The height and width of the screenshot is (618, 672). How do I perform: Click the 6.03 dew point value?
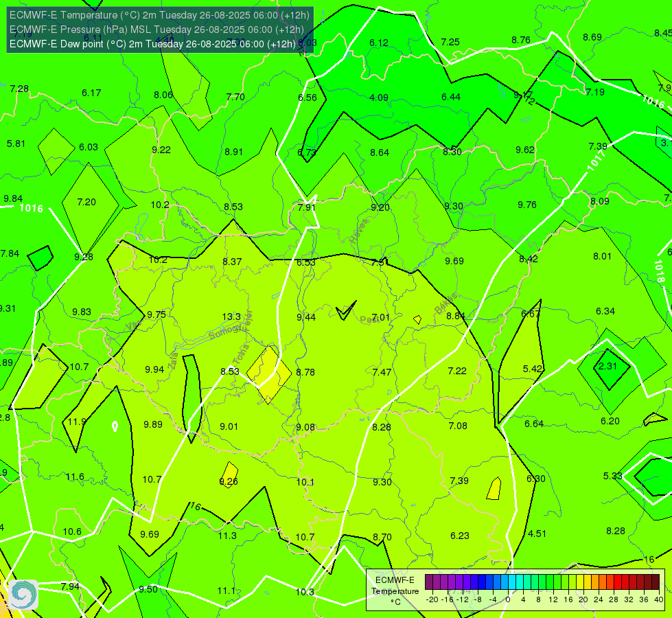tap(89, 147)
